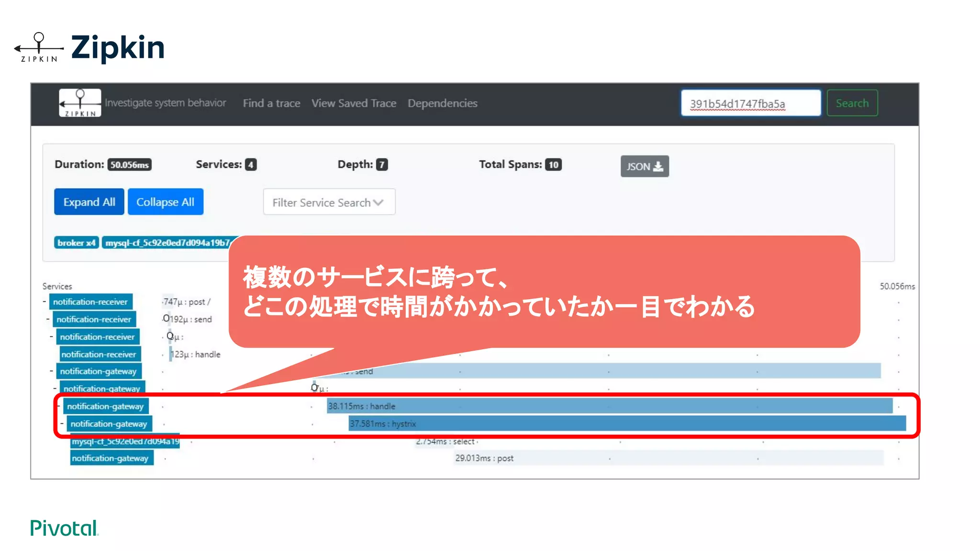The width and height of the screenshot is (980, 551).
Task: Click the Services column header
Action: click(57, 286)
